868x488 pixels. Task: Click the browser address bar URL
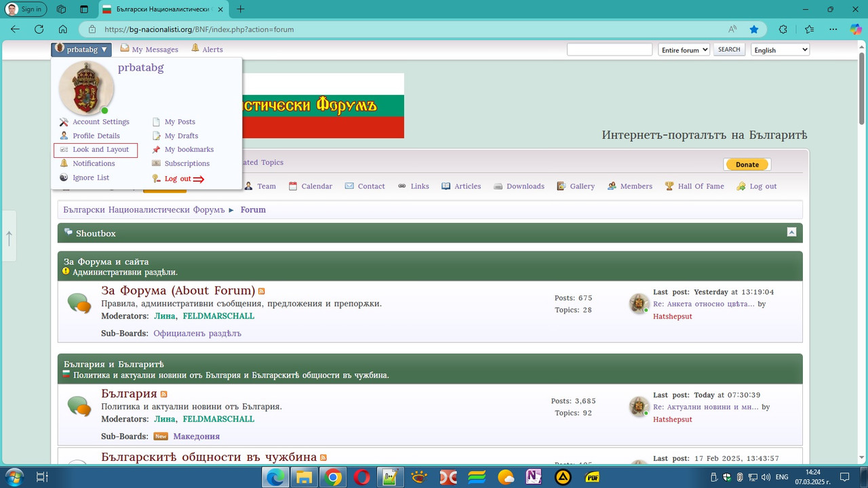[x=199, y=29]
